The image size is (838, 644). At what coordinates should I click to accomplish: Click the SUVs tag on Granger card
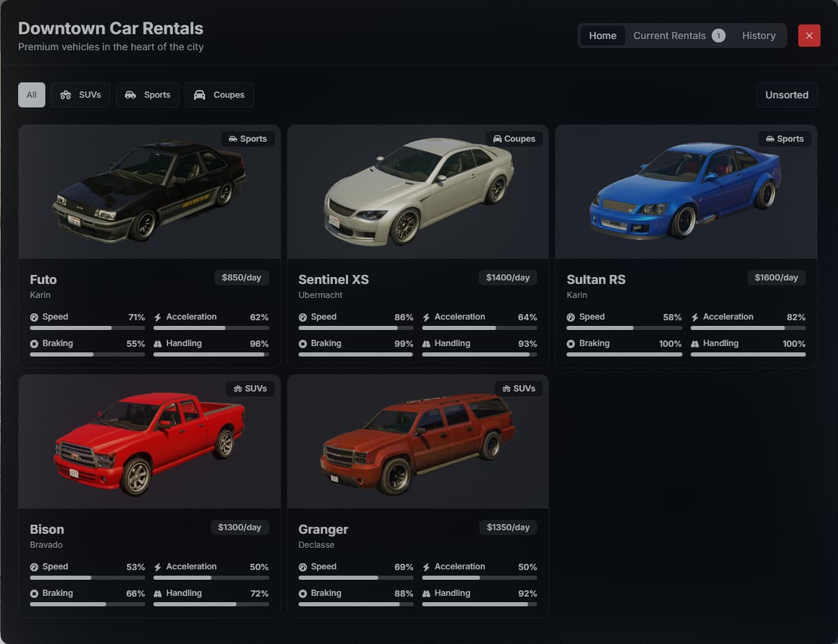point(518,389)
